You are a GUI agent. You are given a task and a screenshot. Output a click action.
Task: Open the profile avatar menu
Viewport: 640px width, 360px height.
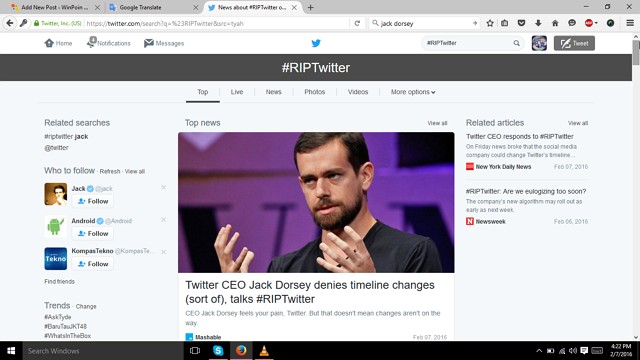[x=539, y=43]
